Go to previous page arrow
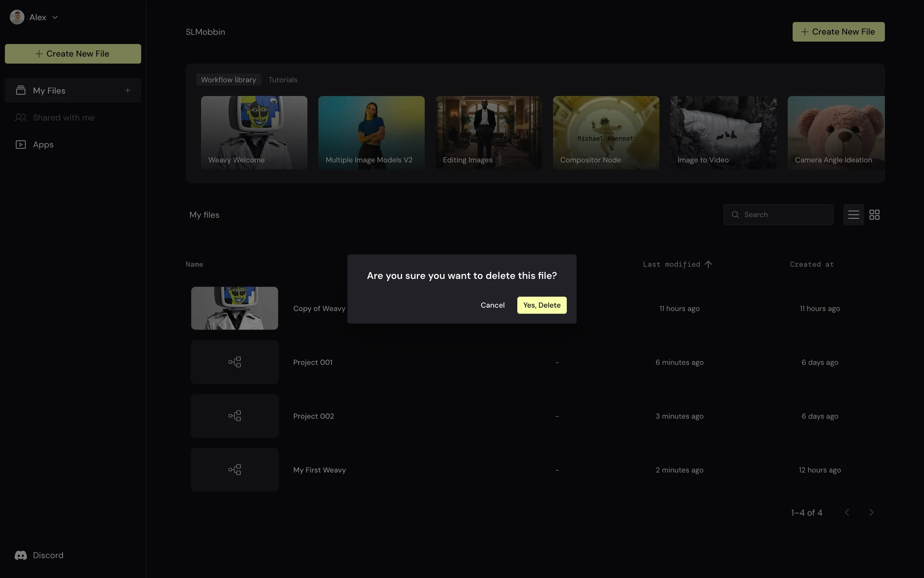This screenshot has width=924, height=578. pos(847,512)
